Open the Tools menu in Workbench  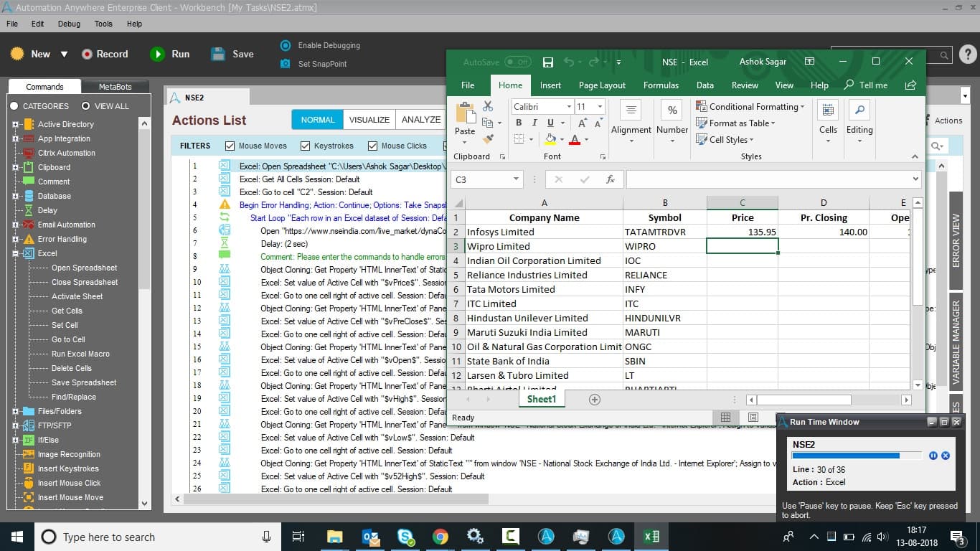click(x=103, y=24)
